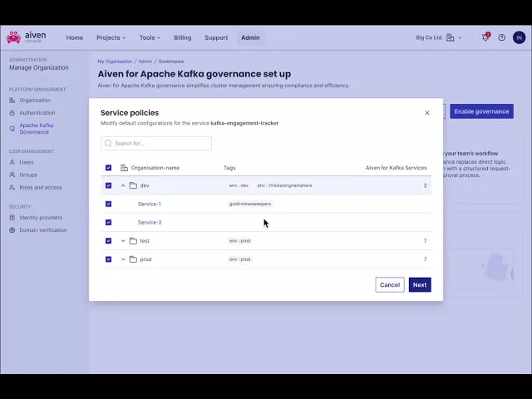Click the Apache Kafka Governance sidebar icon
Image resolution: width=532 pixels, height=399 pixels.
point(12,129)
